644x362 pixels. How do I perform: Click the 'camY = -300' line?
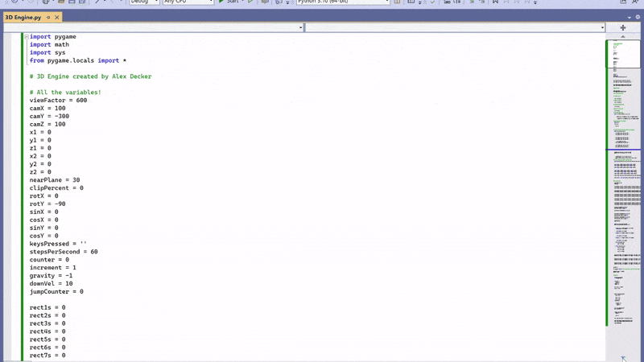tap(49, 116)
